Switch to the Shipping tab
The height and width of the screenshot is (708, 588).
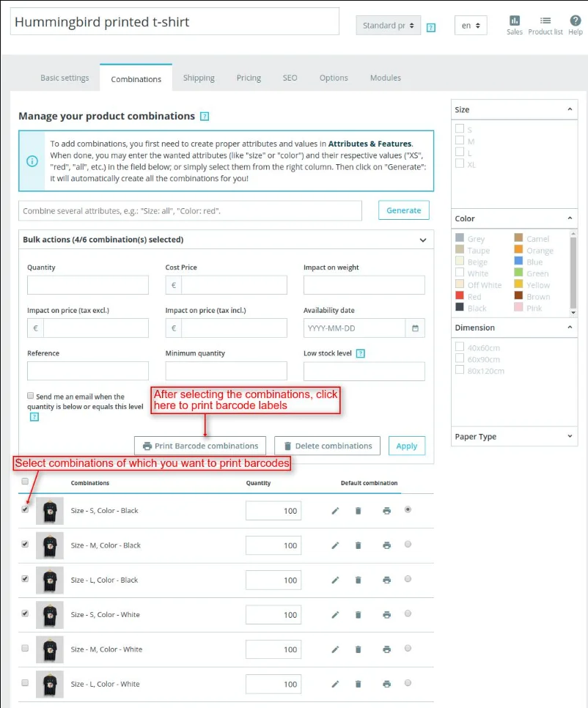(x=199, y=77)
